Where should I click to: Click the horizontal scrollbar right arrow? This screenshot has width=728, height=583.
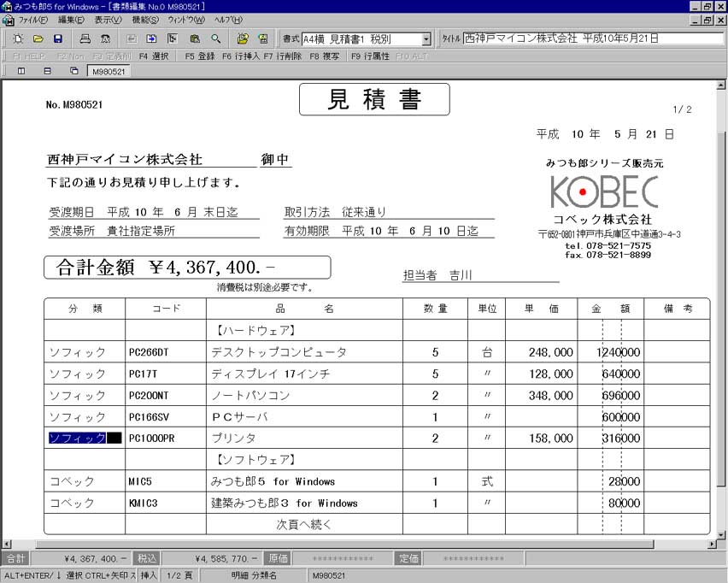click(710, 545)
